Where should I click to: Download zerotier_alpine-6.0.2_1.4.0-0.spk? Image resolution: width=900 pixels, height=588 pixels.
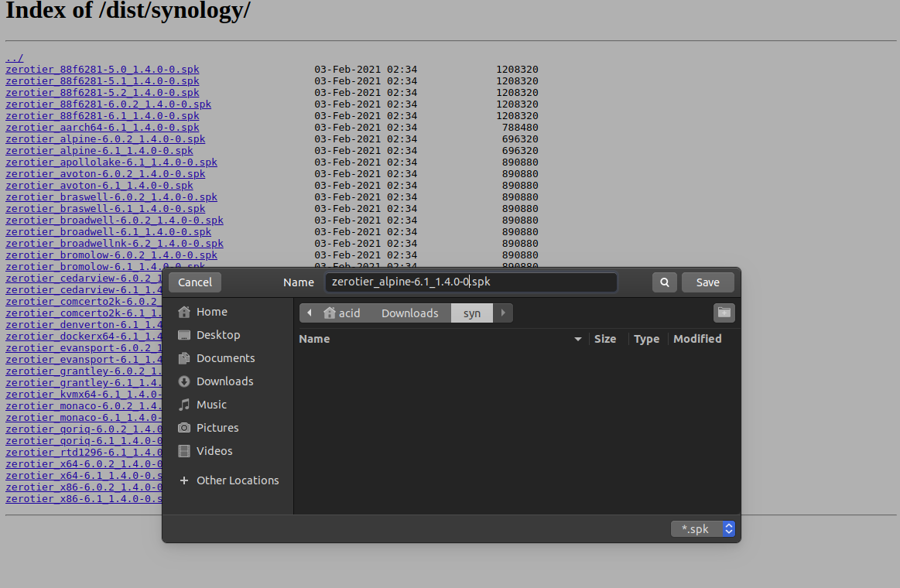[x=105, y=138]
